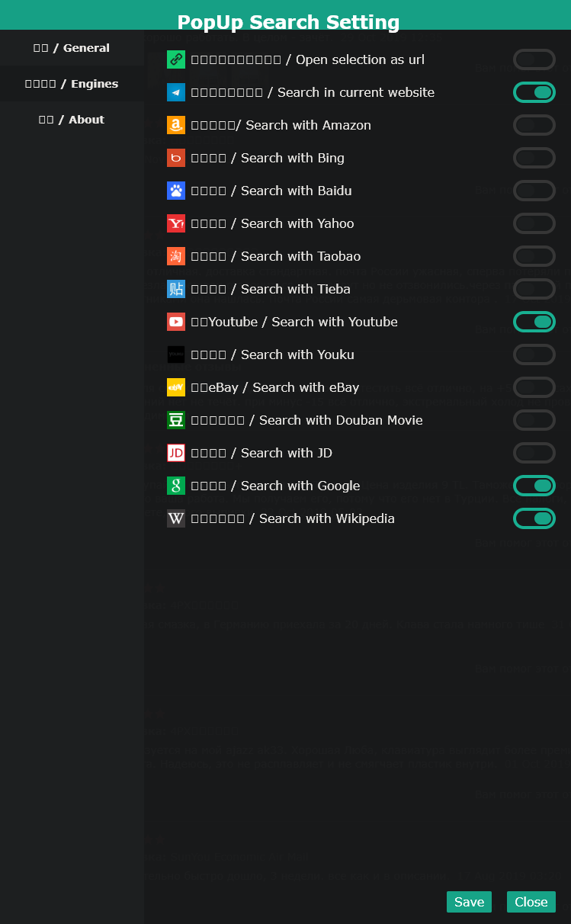
Task: Click the green link icon for open as url
Action: coord(176,59)
